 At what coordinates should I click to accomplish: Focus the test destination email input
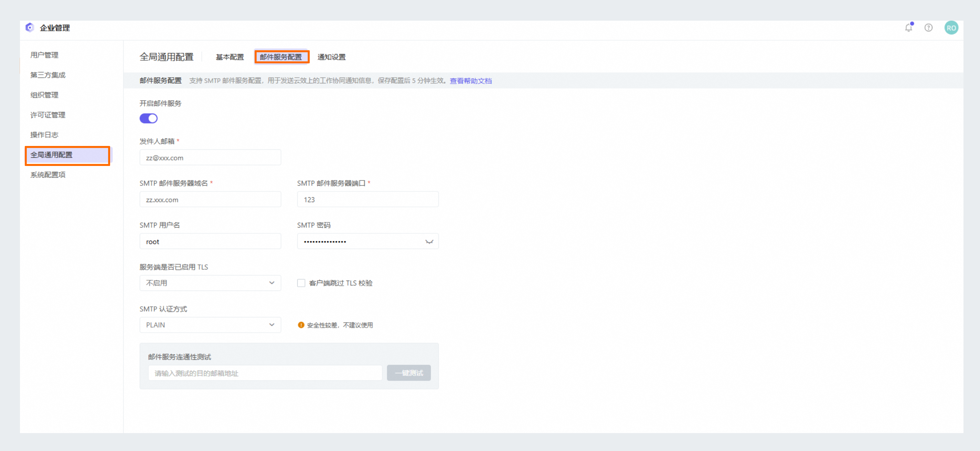point(265,373)
